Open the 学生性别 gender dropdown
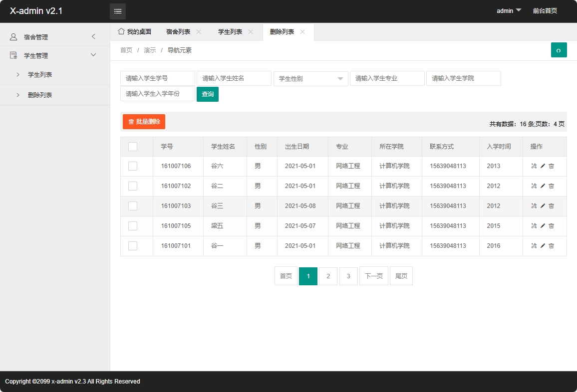Image resolution: width=577 pixels, height=392 pixels. tap(310, 79)
